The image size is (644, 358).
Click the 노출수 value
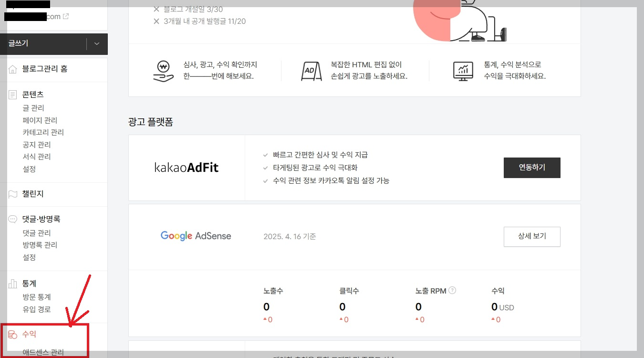[x=266, y=307]
